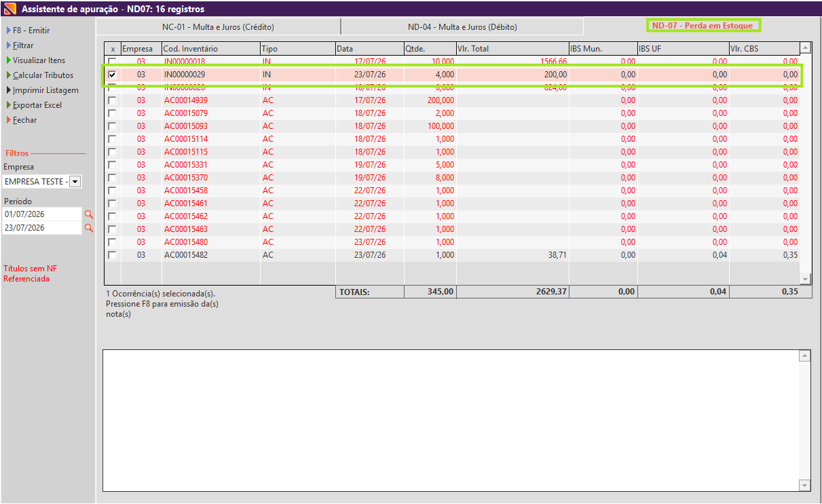
Task: Click the 0,04 IBS UF value for AC00015482
Action: (x=720, y=255)
